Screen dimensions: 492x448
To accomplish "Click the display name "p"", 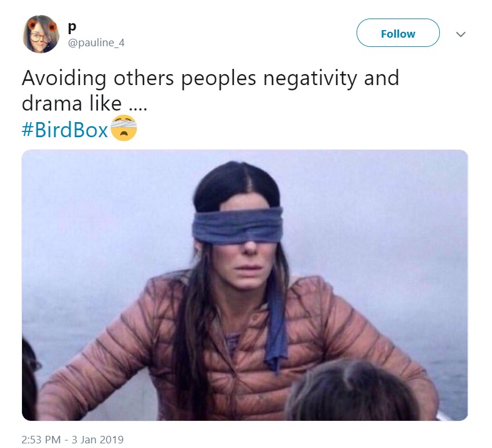I will [x=72, y=28].
